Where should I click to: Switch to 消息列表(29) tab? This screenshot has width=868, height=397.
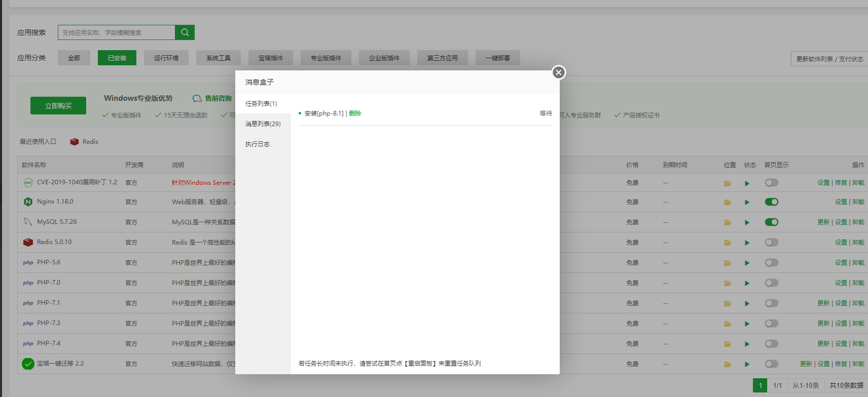click(x=263, y=124)
